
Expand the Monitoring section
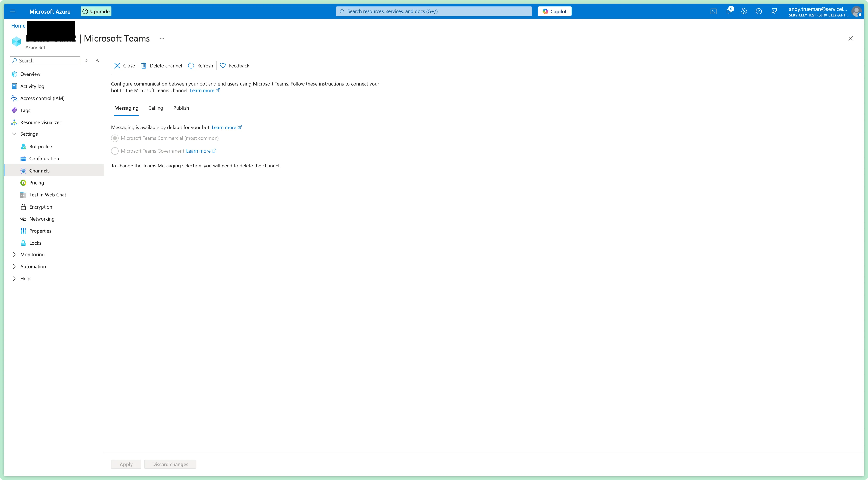pyautogui.click(x=14, y=255)
